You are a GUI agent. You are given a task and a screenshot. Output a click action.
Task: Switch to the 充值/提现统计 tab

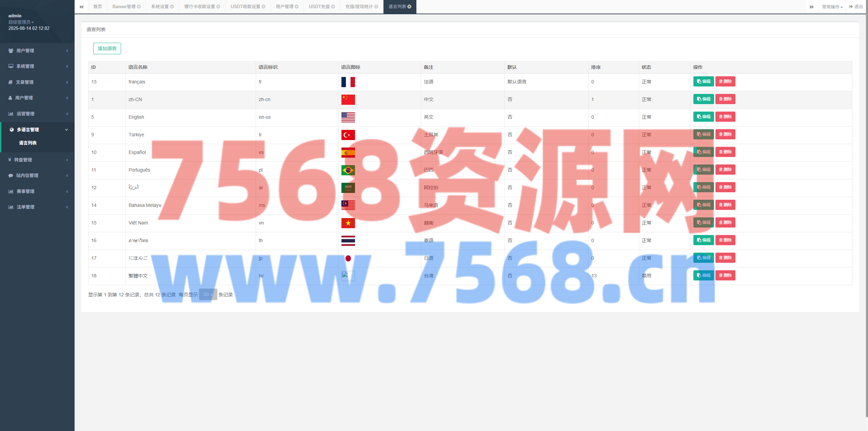359,6
